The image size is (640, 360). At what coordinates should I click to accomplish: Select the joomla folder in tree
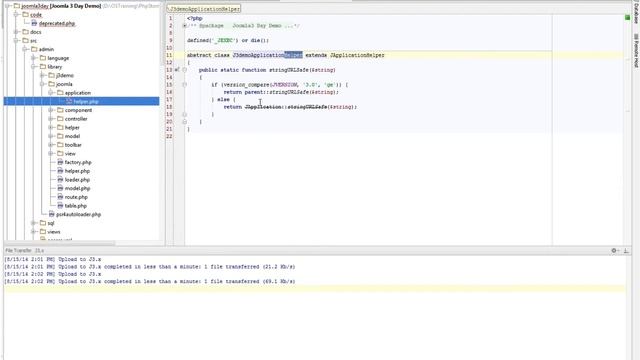(x=64, y=84)
